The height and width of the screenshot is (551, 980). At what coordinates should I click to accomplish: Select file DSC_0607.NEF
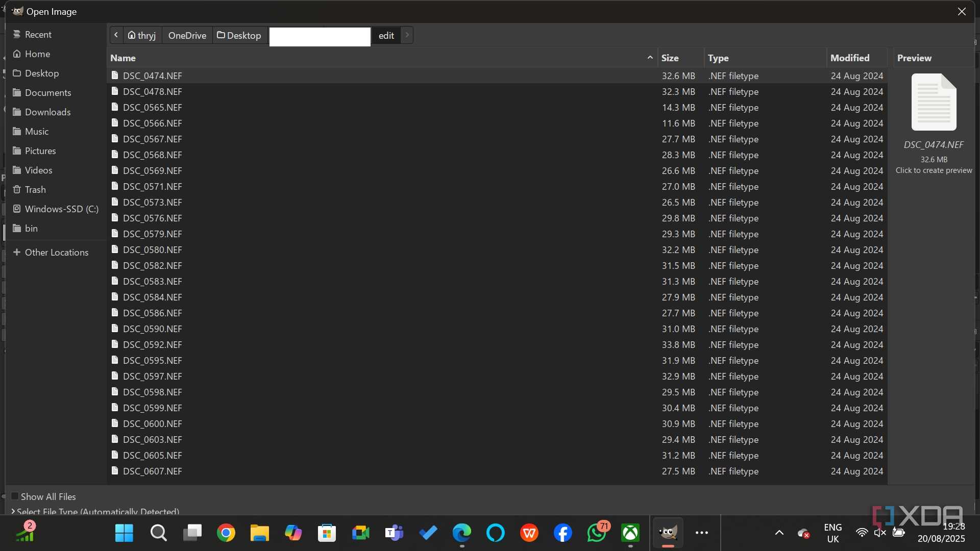pos(497,471)
